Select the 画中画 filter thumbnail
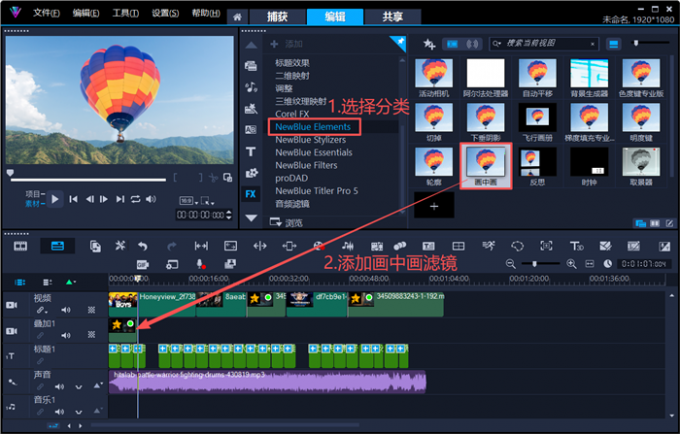 [x=486, y=166]
